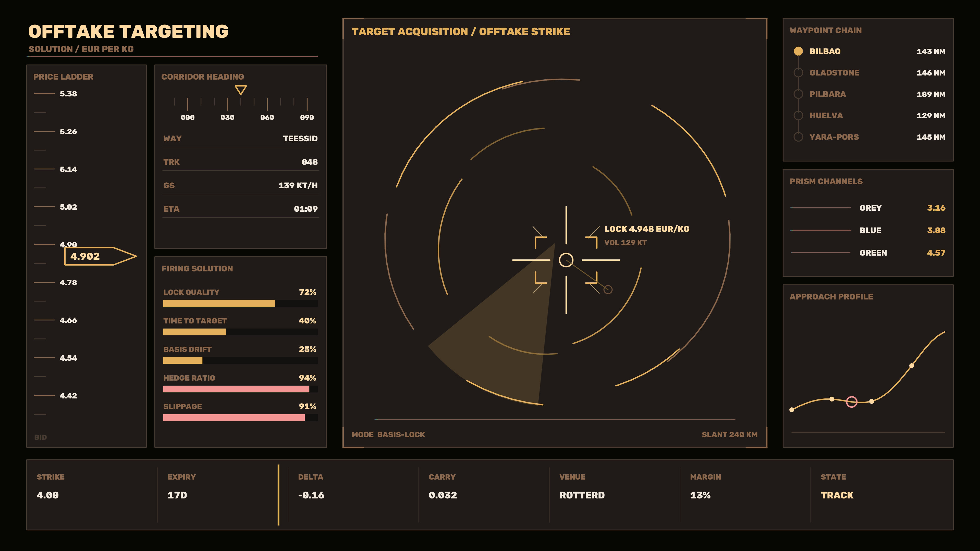Click the GS value 139 KT/H
Image resolution: width=980 pixels, height=551 pixels.
pyautogui.click(x=298, y=185)
